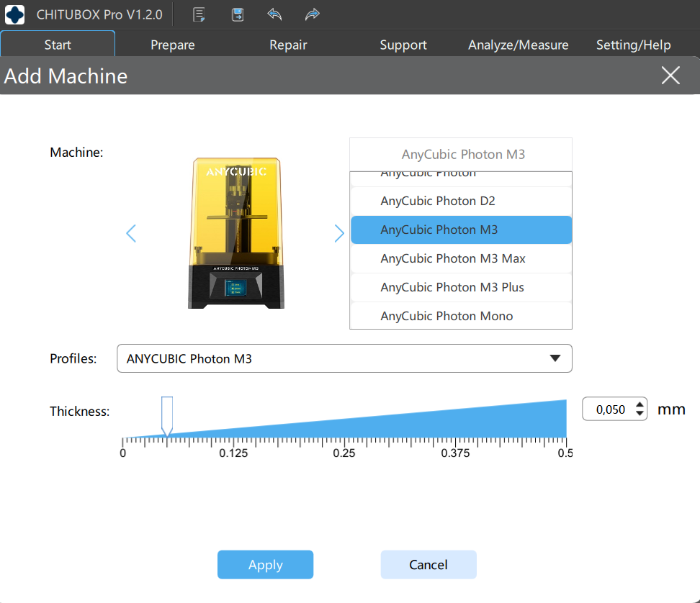Open the Prepare tab
The image size is (700, 603).
pos(173,45)
